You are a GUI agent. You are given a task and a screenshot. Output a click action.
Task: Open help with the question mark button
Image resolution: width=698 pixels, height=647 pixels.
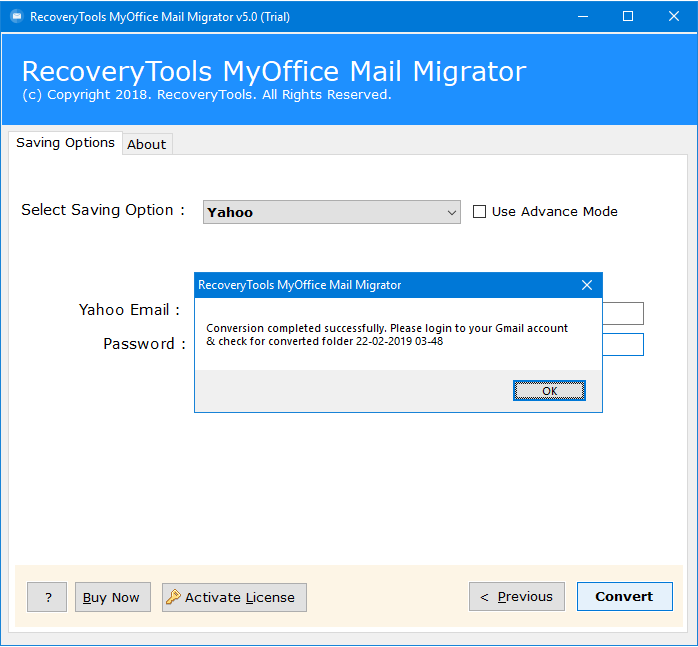pos(47,597)
